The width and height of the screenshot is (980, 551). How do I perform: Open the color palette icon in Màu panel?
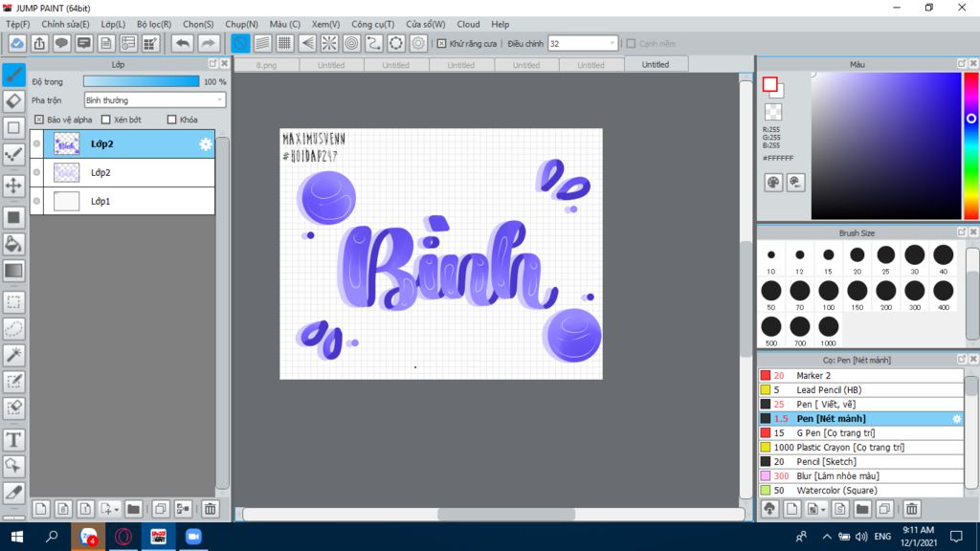click(773, 183)
